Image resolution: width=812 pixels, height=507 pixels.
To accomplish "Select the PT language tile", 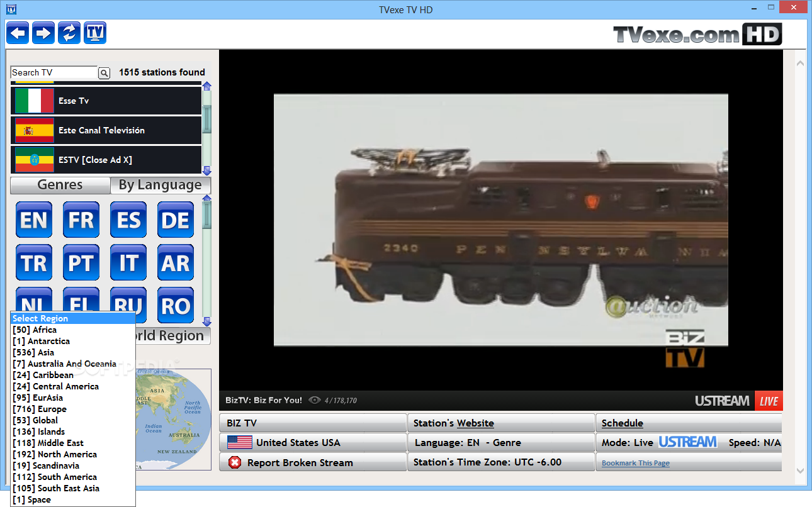I will pyautogui.click(x=81, y=262).
